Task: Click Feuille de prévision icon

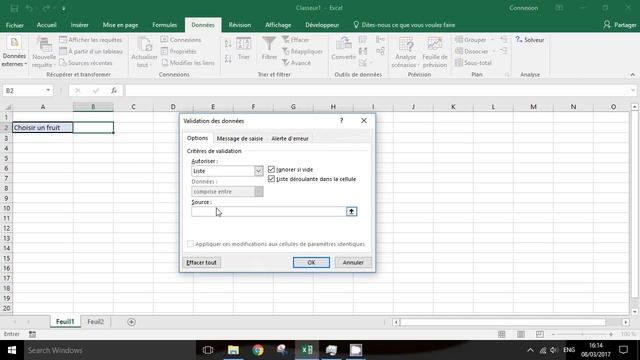Action: click(x=435, y=52)
